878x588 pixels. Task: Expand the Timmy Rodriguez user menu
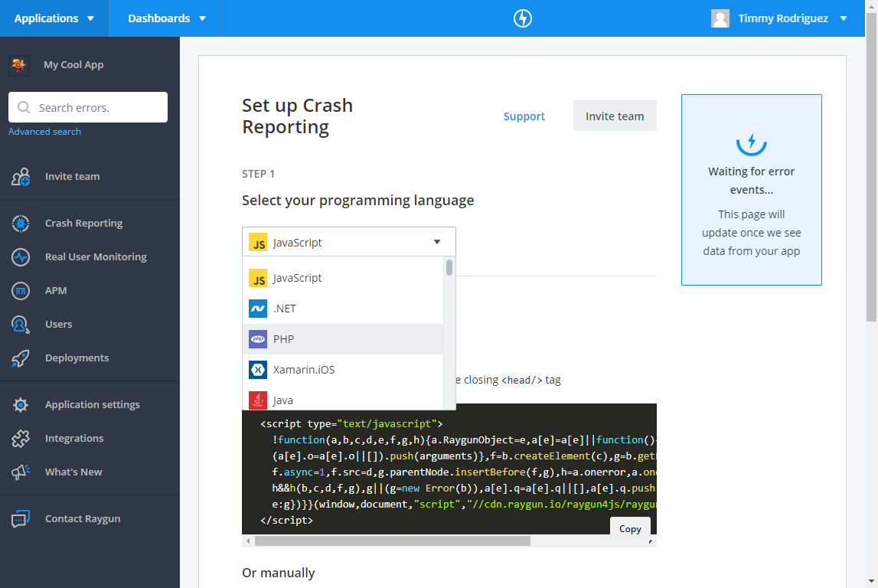tap(779, 18)
